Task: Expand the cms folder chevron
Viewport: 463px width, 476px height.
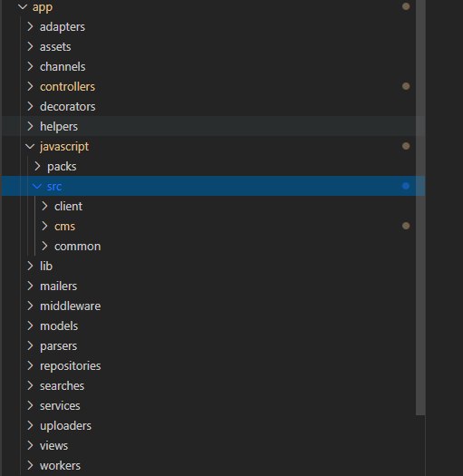Action: point(44,226)
